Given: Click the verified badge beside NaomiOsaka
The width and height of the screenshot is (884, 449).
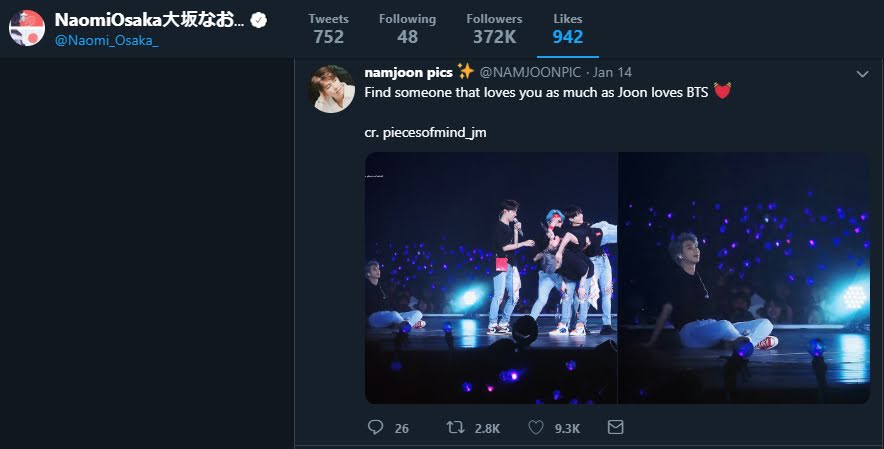Looking at the screenshot, I should pos(258,20).
